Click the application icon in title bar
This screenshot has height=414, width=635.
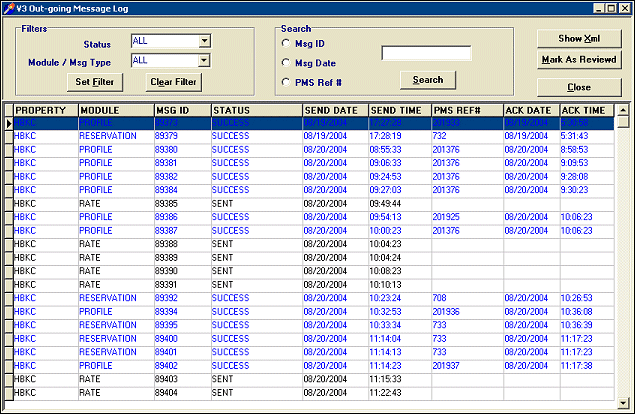9,8
